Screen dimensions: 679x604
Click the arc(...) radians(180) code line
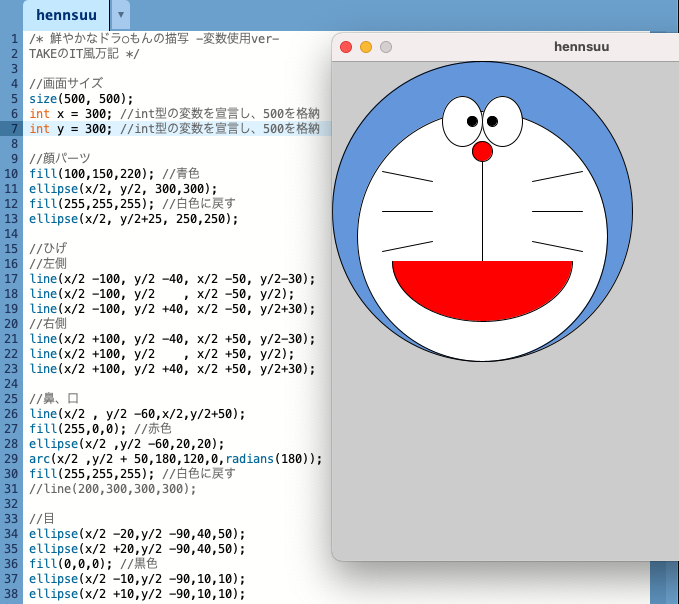(x=175, y=459)
